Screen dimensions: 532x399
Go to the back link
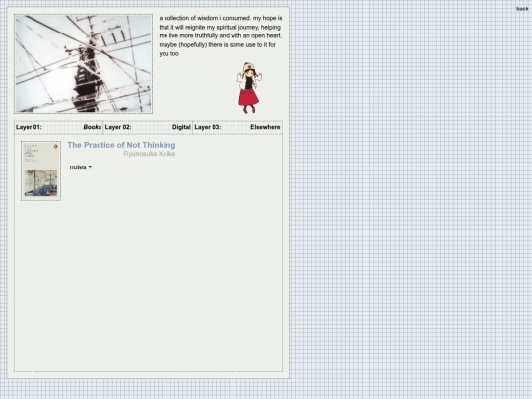point(522,9)
